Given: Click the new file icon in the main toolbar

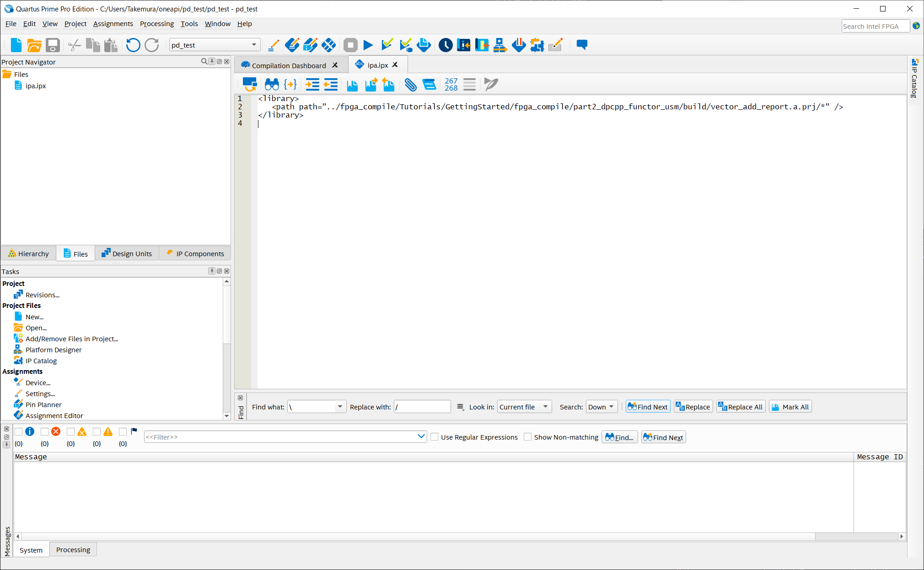Looking at the screenshot, I should click(x=16, y=45).
